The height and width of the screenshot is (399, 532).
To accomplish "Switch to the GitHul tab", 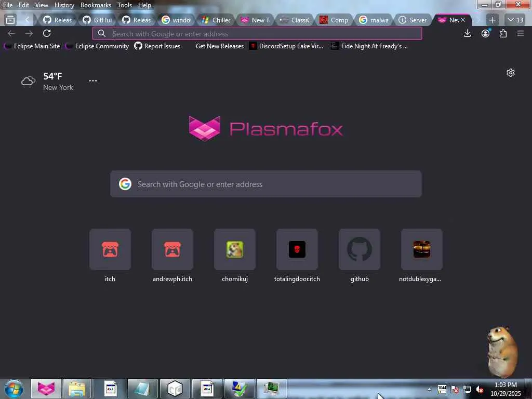I will click(97, 20).
